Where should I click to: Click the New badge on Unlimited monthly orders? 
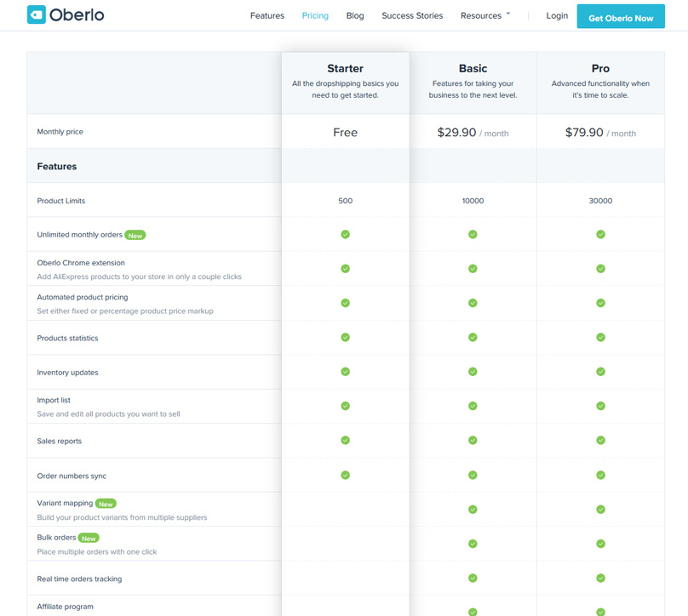tap(135, 236)
